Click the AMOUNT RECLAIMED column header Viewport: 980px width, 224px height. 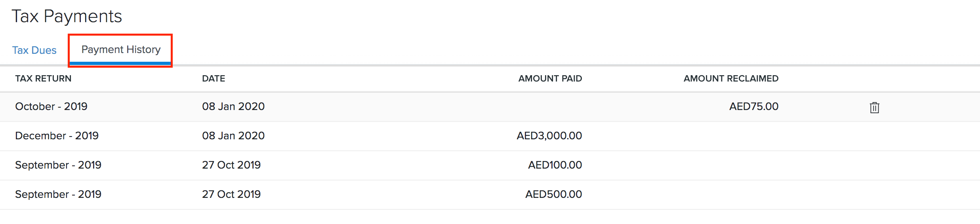[x=731, y=78]
